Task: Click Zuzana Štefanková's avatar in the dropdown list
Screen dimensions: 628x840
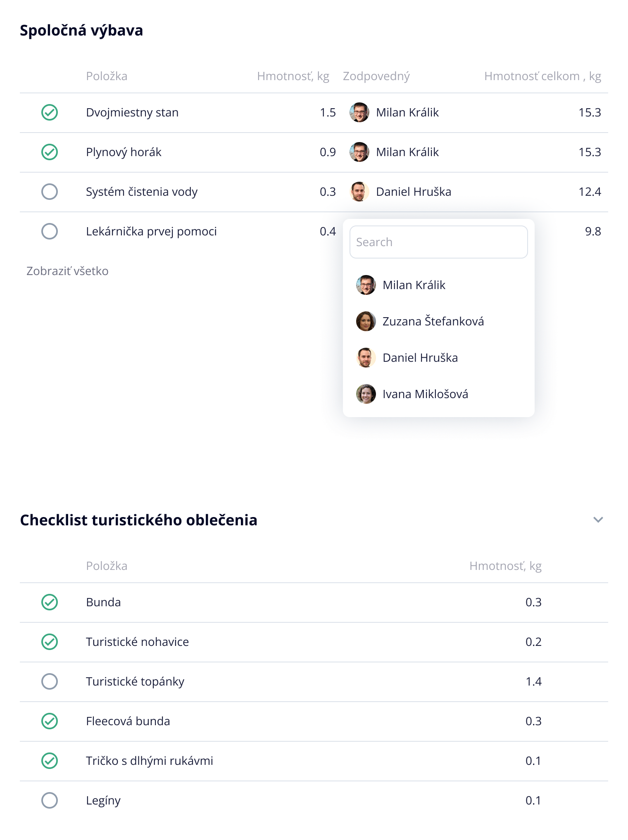Action: (366, 321)
